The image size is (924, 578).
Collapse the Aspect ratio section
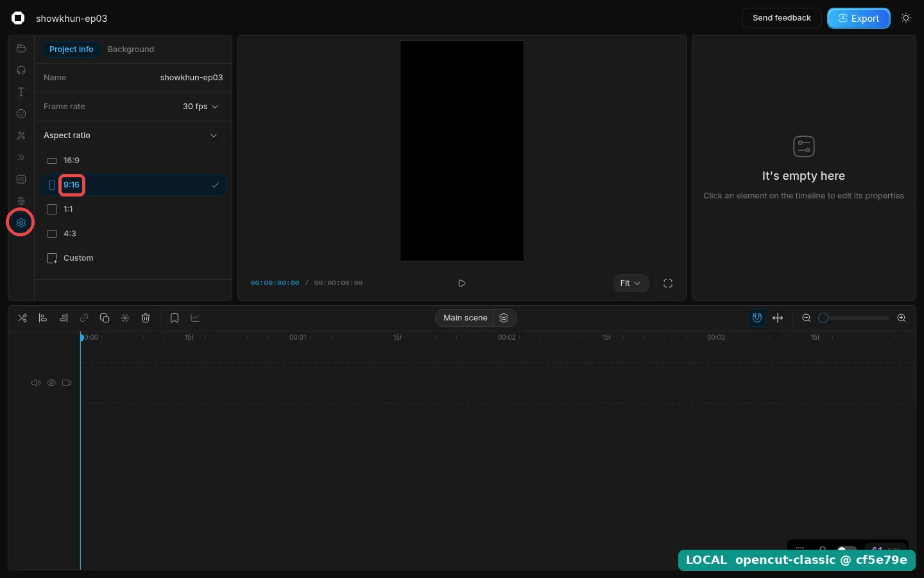click(133, 136)
